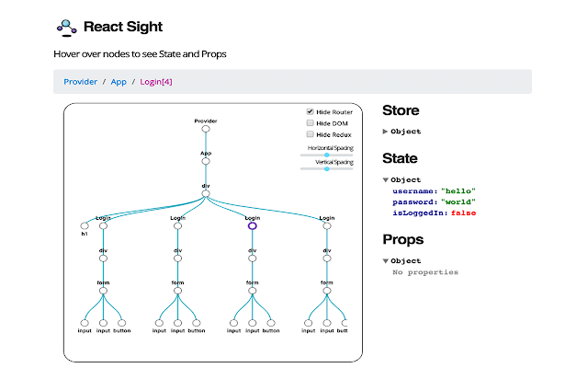
Task: Click the Vertical Spacing slider
Action: (327, 168)
